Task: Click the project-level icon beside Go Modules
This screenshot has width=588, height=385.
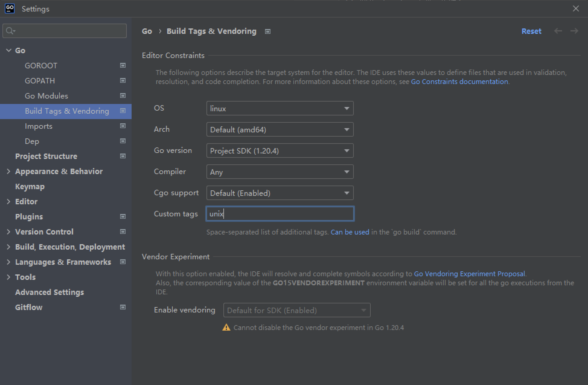Action: [123, 95]
